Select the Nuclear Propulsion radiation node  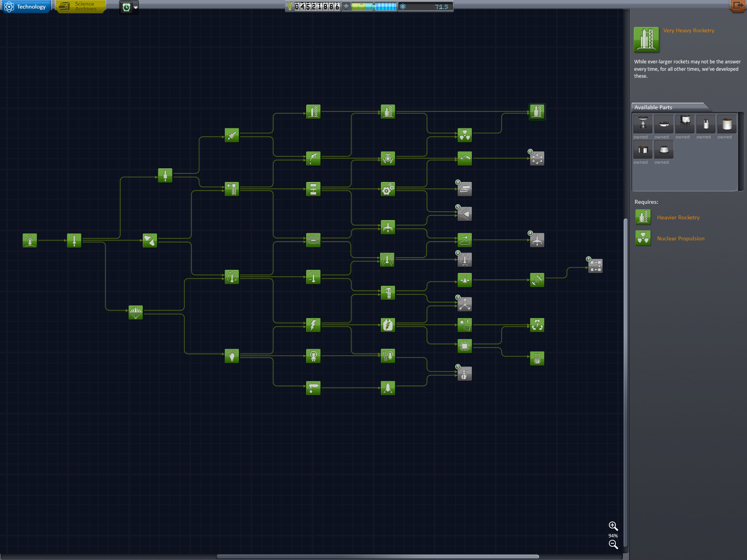(465, 135)
